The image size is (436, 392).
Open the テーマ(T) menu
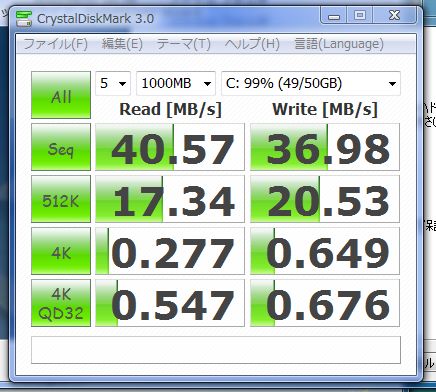click(x=183, y=44)
